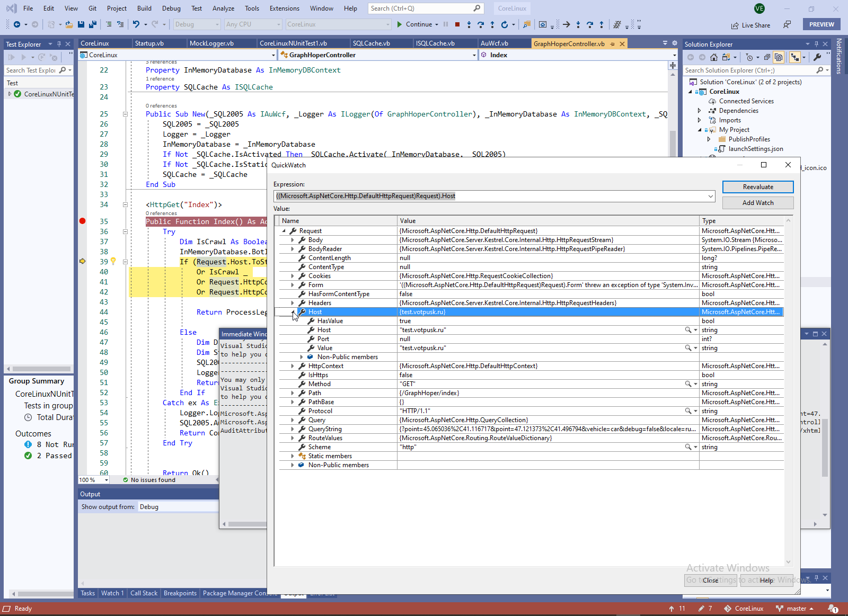Screen dimensions: 848x616
Task: Open the Expression history dropdown
Action: click(x=710, y=196)
